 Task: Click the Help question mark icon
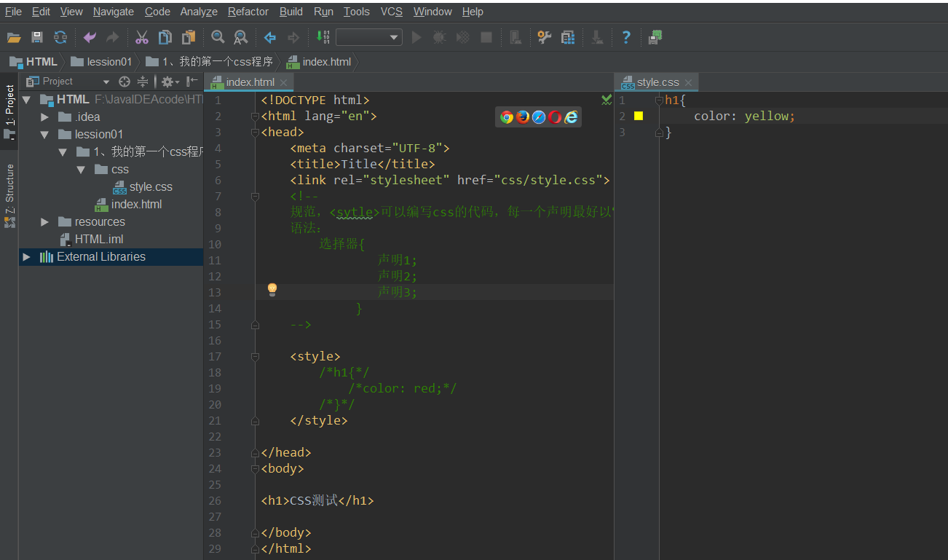coord(626,37)
